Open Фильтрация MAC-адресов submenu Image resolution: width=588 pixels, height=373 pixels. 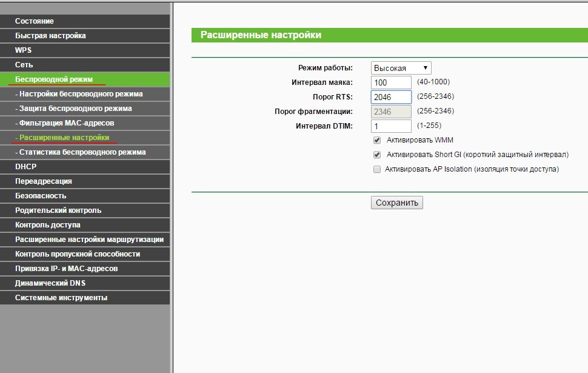85,123
